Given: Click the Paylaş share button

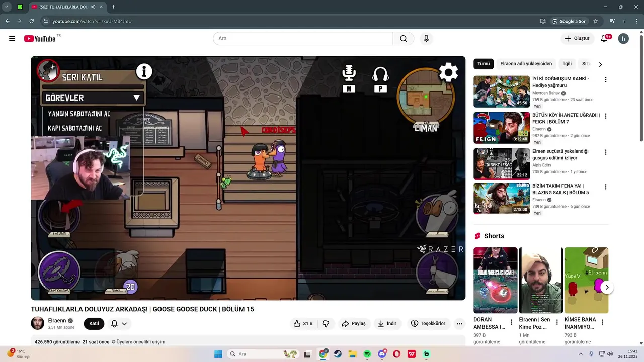Looking at the screenshot, I should [x=354, y=324].
